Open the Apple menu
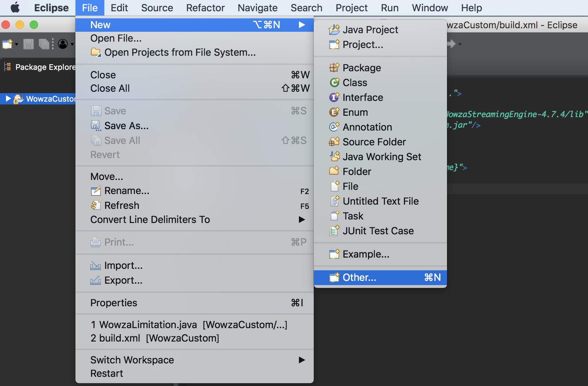The height and width of the screenshot is (386, 588). point(15,7)
